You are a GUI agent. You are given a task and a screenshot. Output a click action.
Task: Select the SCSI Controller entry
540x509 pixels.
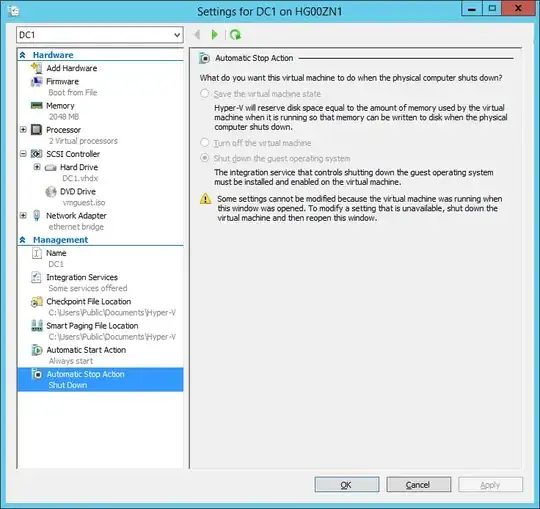click(73, 154)
